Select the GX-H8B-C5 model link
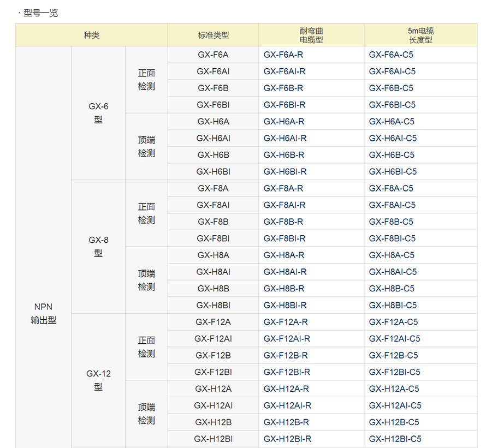 pos(392,288)
